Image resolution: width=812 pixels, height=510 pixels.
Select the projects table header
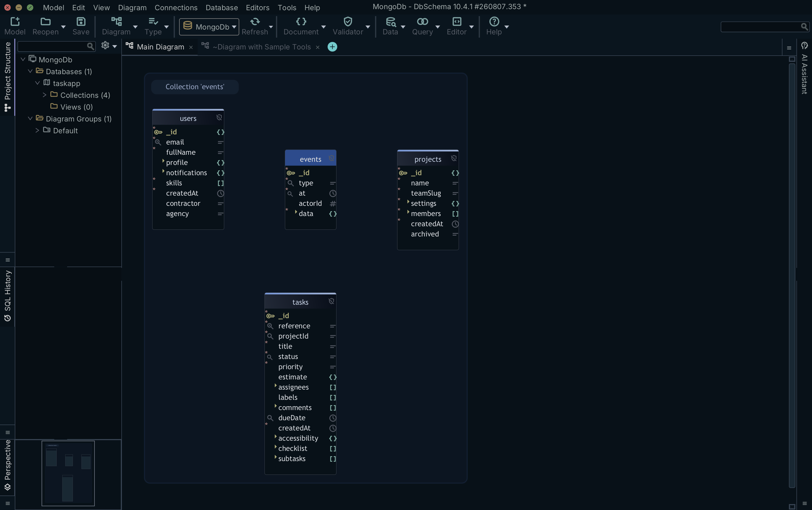pyautogui.click(x=428, y=159)
